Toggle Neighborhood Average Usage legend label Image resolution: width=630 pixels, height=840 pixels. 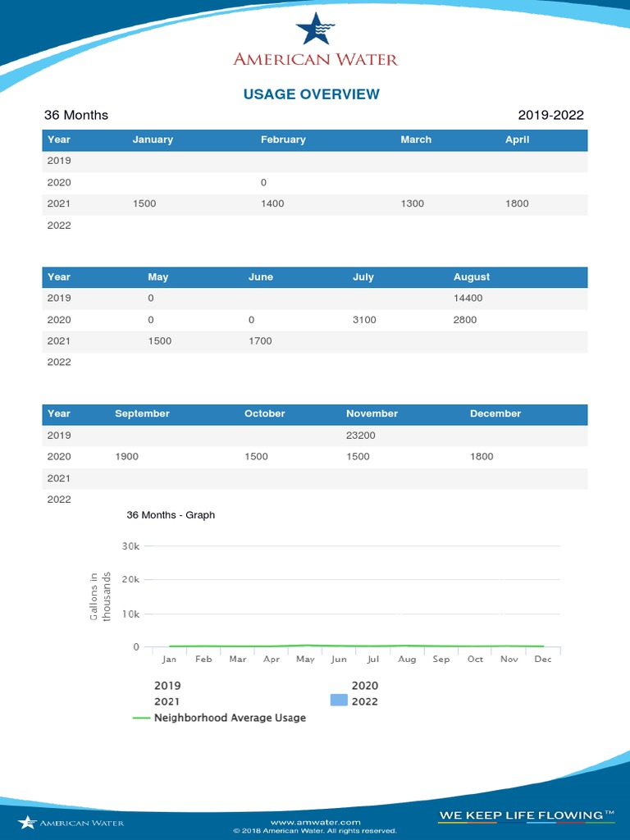tap(230, 718)
